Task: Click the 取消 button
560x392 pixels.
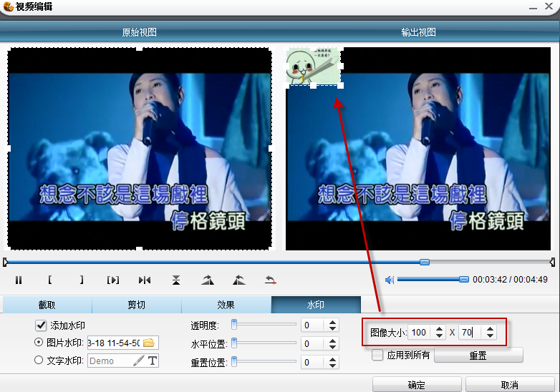Action: click(x=510, y=385)
